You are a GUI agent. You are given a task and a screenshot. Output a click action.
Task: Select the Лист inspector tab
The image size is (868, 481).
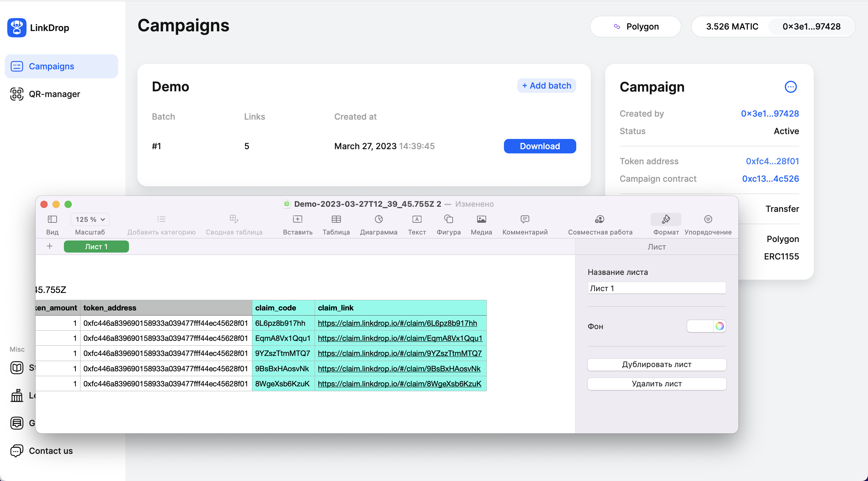click(656, 247)
